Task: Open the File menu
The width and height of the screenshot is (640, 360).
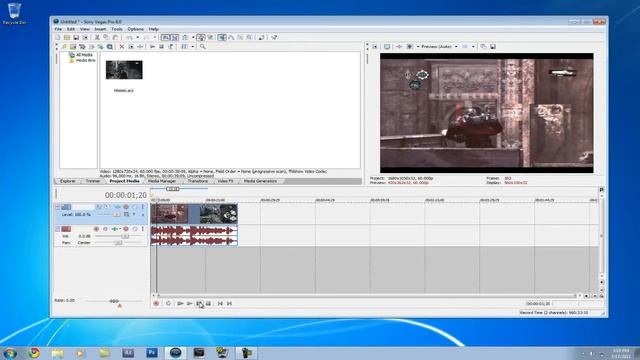Action: (58, 29)
